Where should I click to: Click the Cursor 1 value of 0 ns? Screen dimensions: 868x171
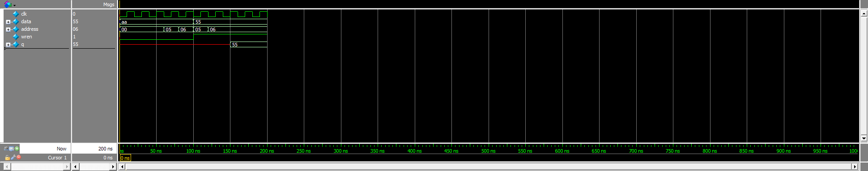[x=108, y=158]
